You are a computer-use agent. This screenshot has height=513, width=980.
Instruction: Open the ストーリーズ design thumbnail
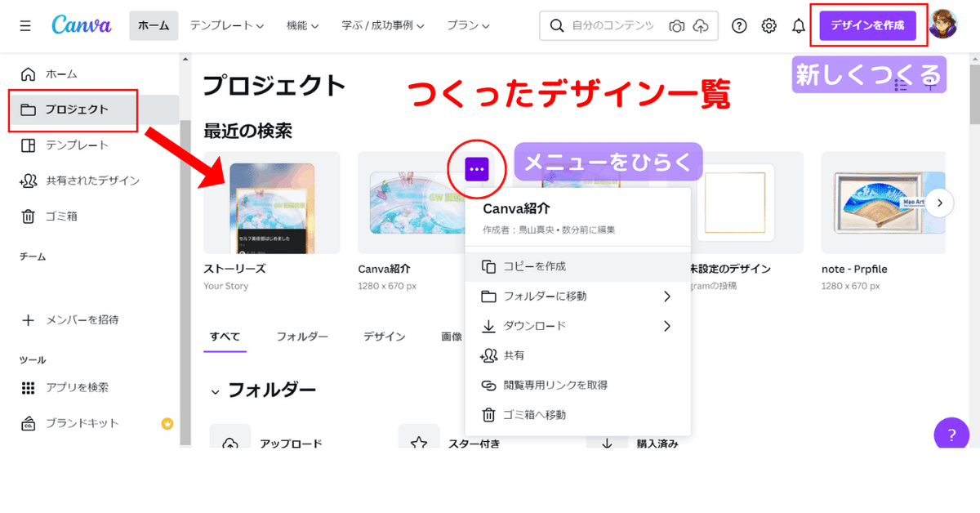272,203
